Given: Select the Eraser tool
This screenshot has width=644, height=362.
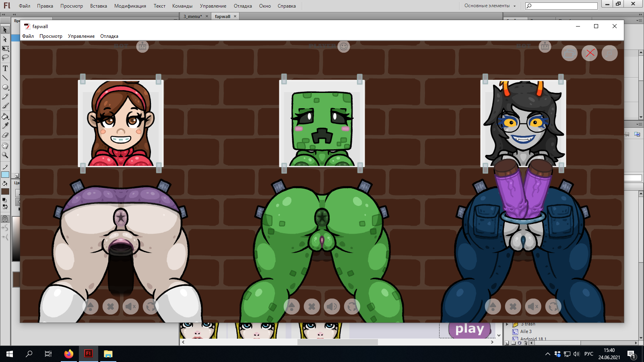Looking at the screenshot, I should point(5,135).
